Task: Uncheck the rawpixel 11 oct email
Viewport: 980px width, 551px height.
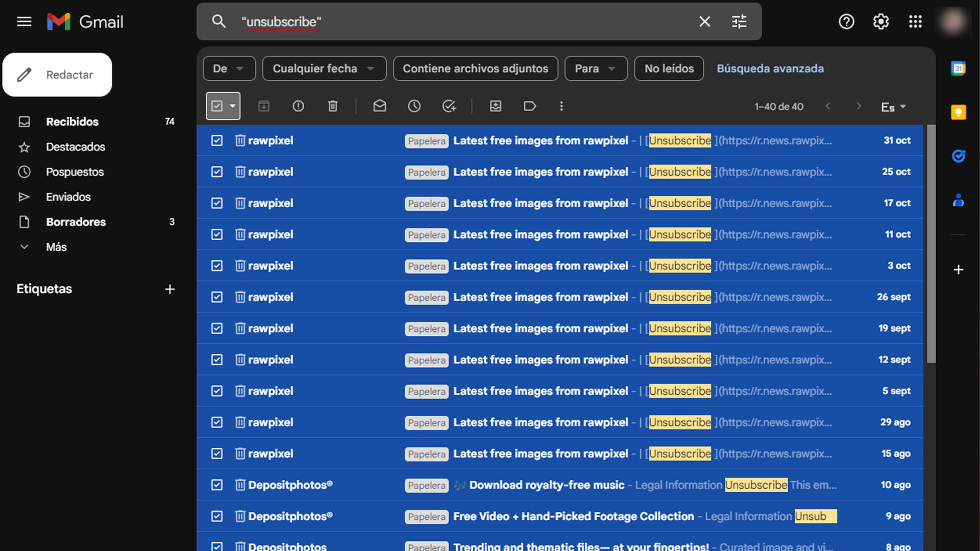Action: (217, 235)
